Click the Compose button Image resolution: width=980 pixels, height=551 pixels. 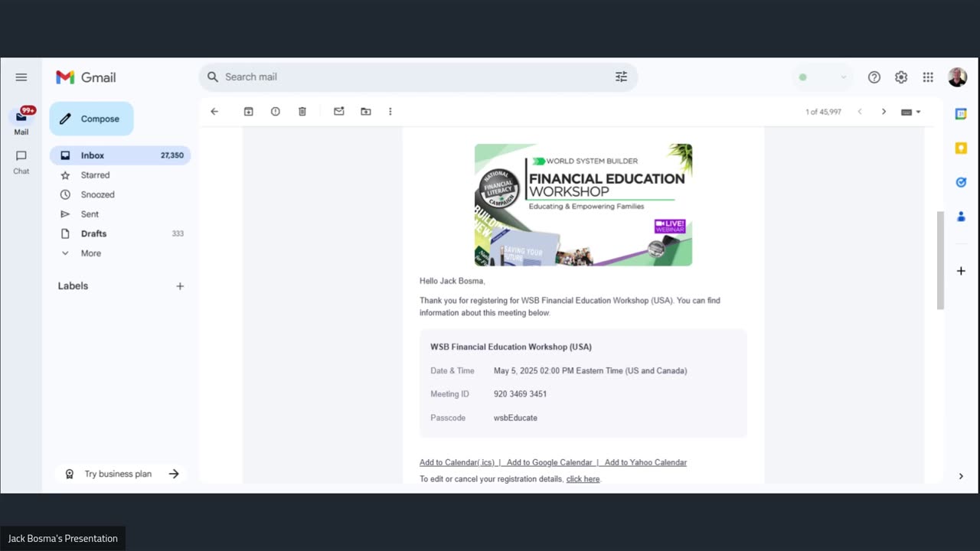pos(91,119)
